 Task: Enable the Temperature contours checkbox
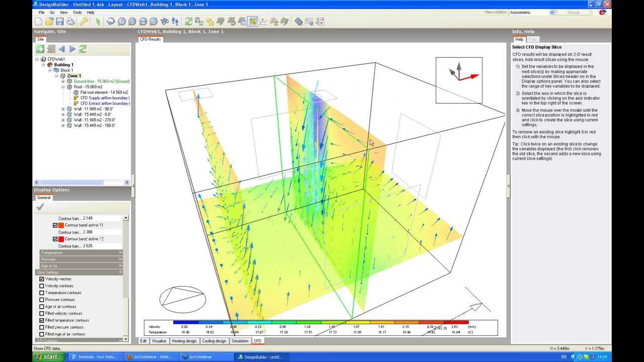(42, 293)
